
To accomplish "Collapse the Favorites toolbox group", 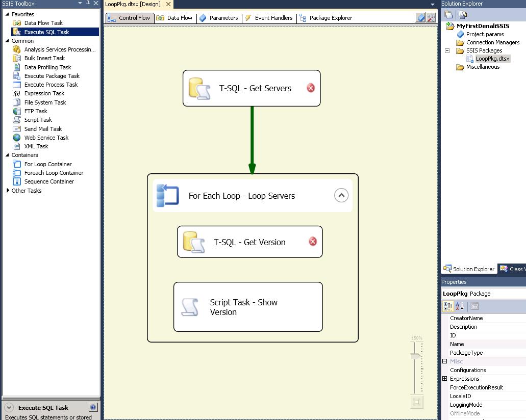I will tap(7, 14).
